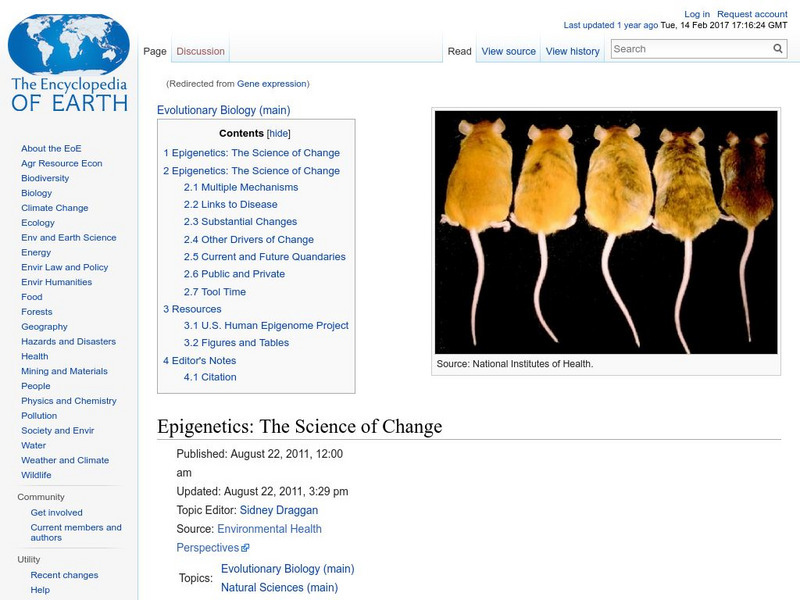Open Topic Editor Sidney Draggan link
The width and height of the screenshot is (800, 600).
279,510
